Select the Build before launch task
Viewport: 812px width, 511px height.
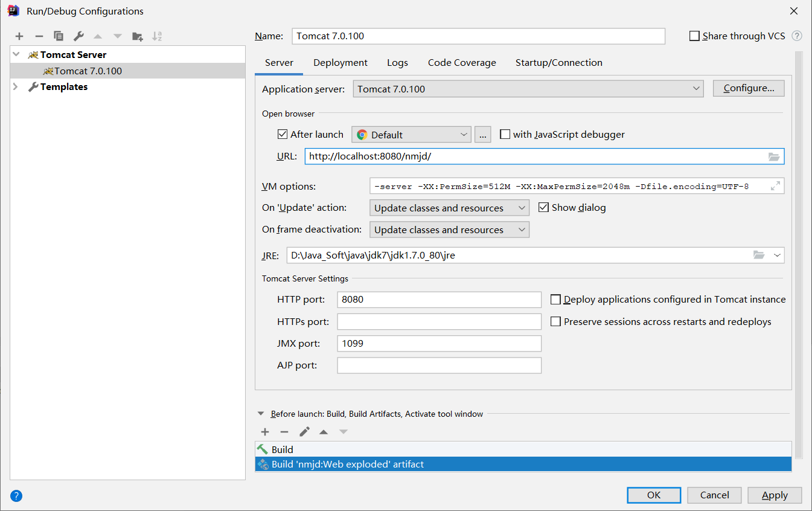523,449
